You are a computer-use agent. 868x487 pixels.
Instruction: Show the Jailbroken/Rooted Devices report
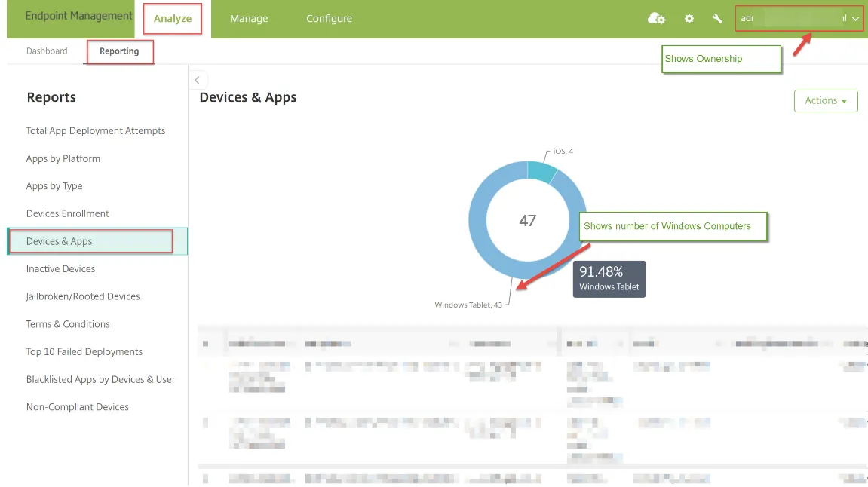point(83,297)
